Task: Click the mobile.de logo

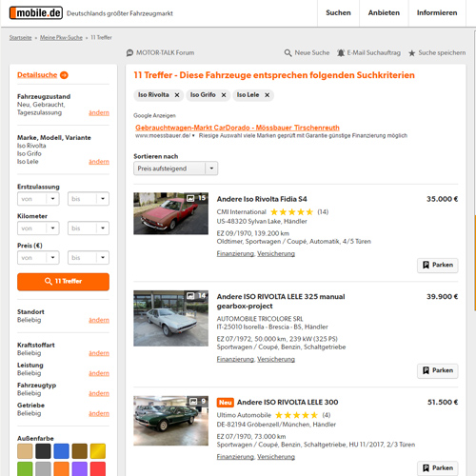Action: point(36,13)
